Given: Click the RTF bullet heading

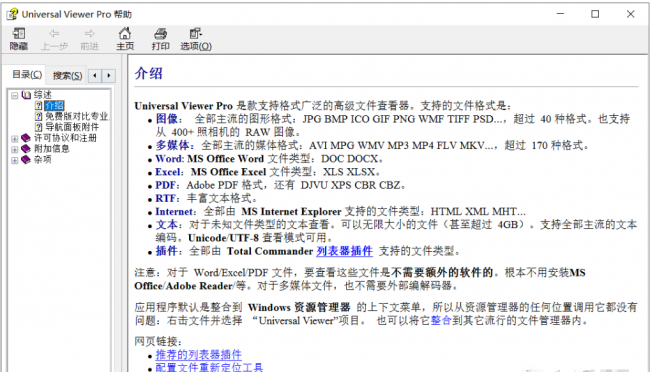Looking at the screenshot, I should pyautogui.click(x=166, y=198).
